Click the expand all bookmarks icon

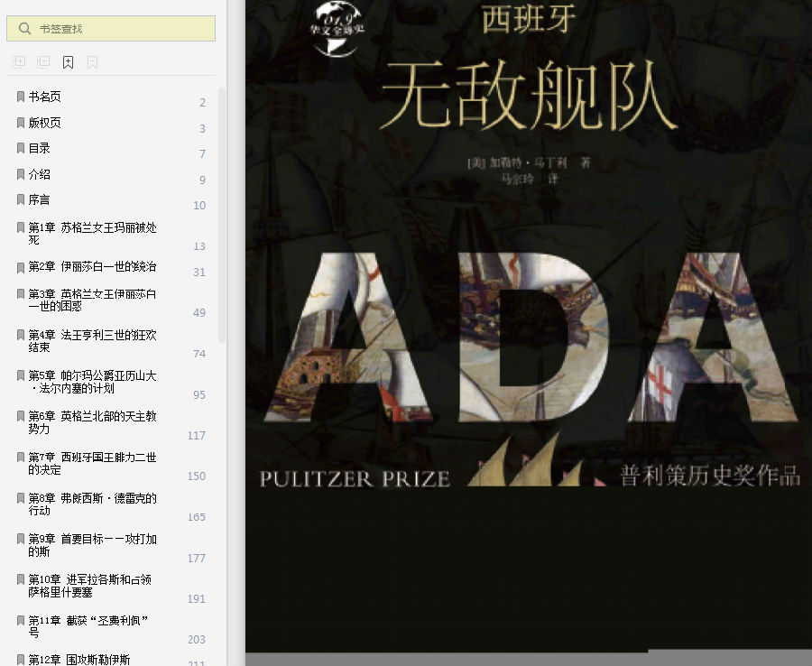click(x=19, y=62)
